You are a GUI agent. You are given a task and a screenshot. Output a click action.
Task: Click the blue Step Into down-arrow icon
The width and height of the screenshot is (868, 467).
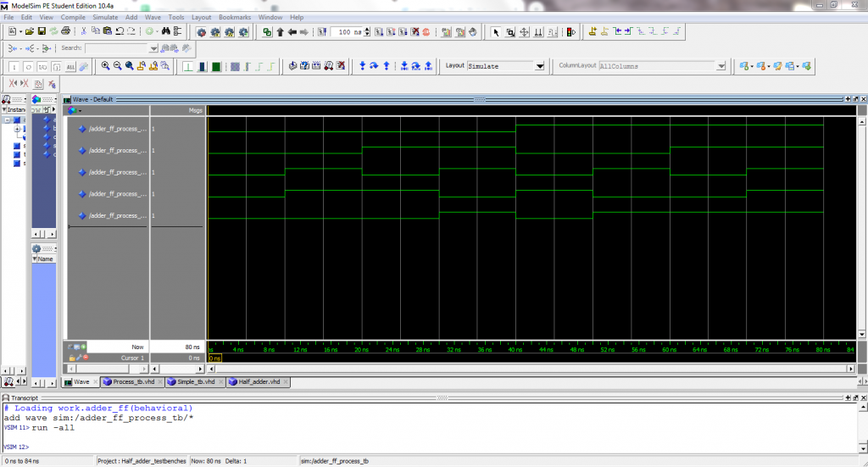tap(363, 66)
